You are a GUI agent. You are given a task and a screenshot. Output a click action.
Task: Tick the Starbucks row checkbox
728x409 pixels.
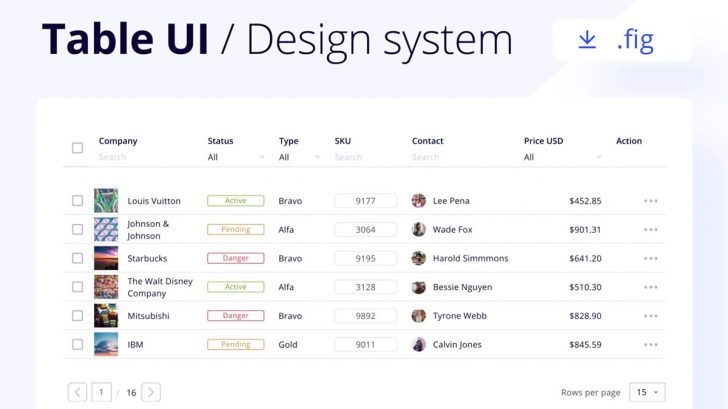(x=78, y=258)
